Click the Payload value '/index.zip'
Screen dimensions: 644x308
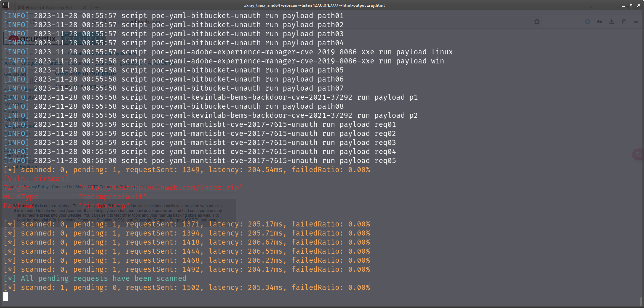coord(104,206)
